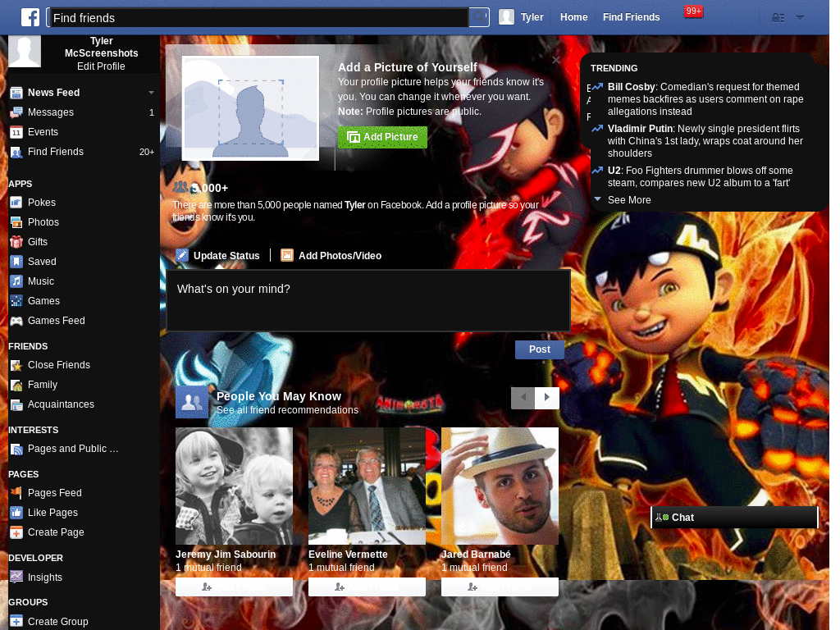The height and width of the screenshot is (630, 840).
Task: Open Jeremy Jim Sabourin's photo
Action: tap(234, 486)
